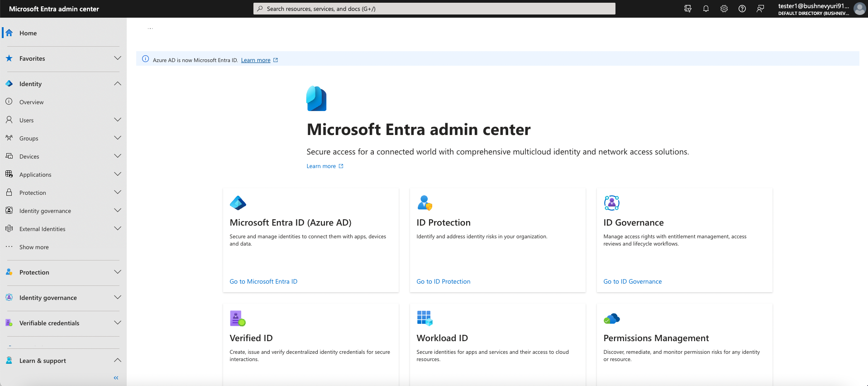Click Go to ID Protection link
Image resolution: width=868 pixels, height=386 pixels.
click(x=444, y=281)
